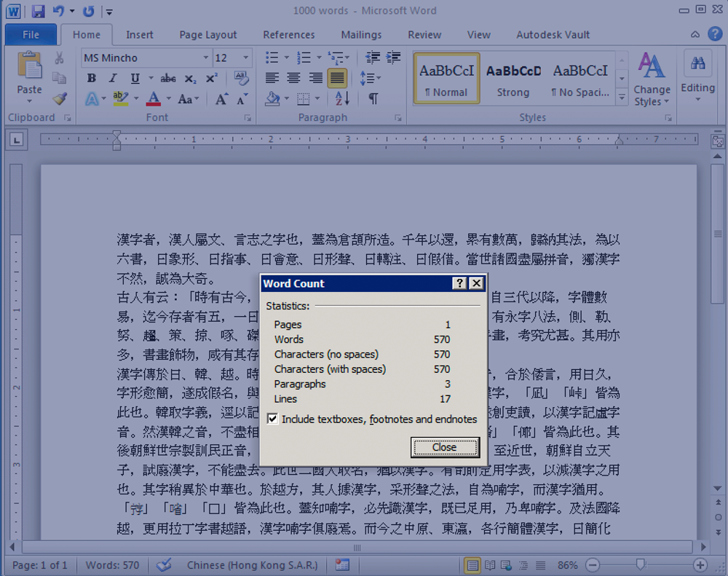This screenshot has height=576, width=728.
Task: Uncheck Include textboxes, footnotes and endnotes
Action: (x=272, y=419)
